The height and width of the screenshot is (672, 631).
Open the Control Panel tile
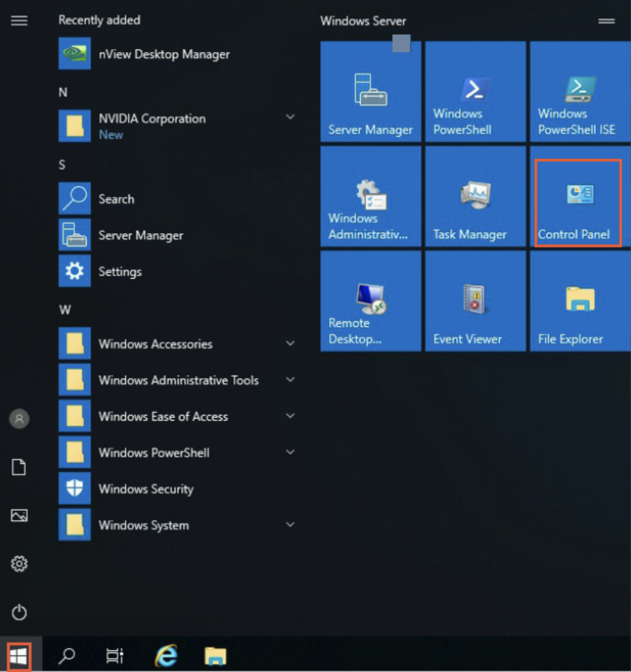[x=580, y=196]
